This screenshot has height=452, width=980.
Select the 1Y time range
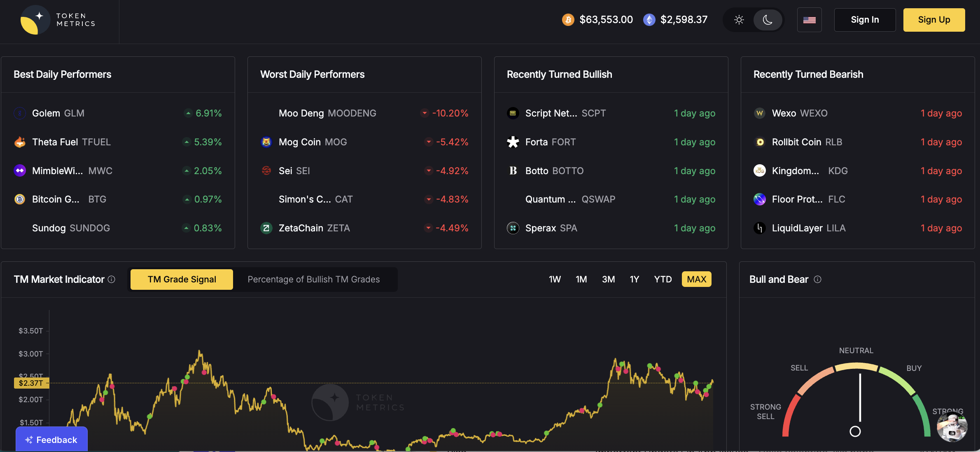635,280
